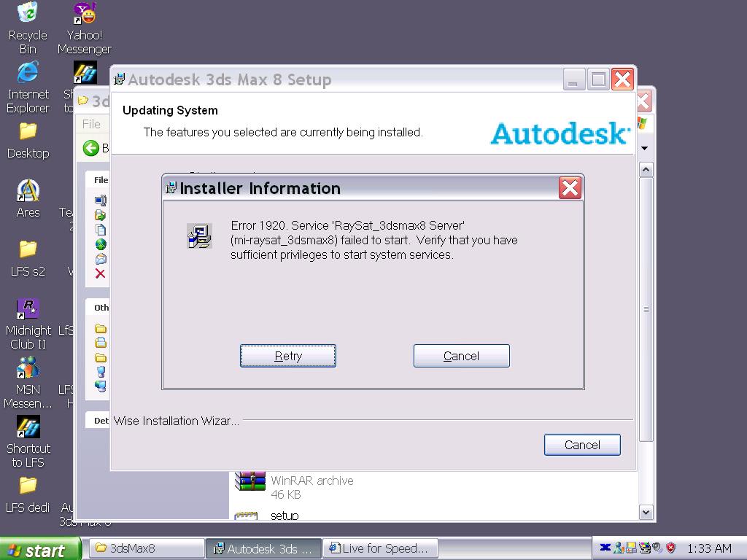Switch to Autodesk 3ds taskbar button

263,548
